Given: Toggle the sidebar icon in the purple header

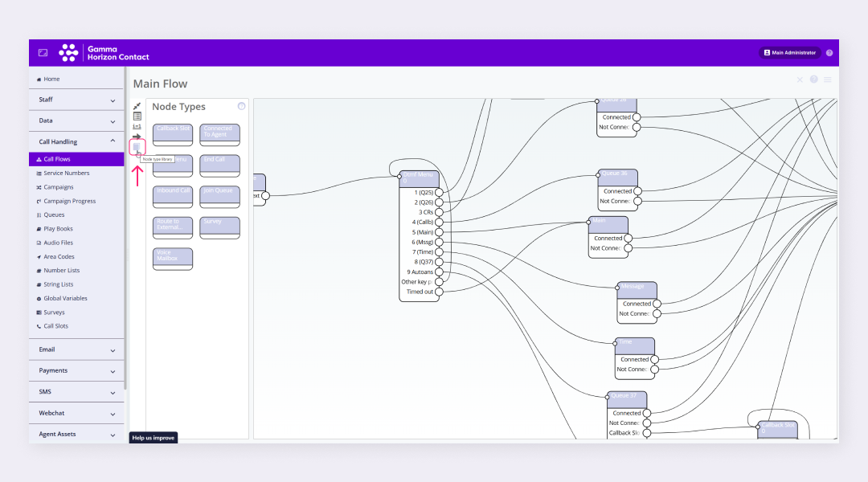Looking at the screenshot, I should 43,52.
